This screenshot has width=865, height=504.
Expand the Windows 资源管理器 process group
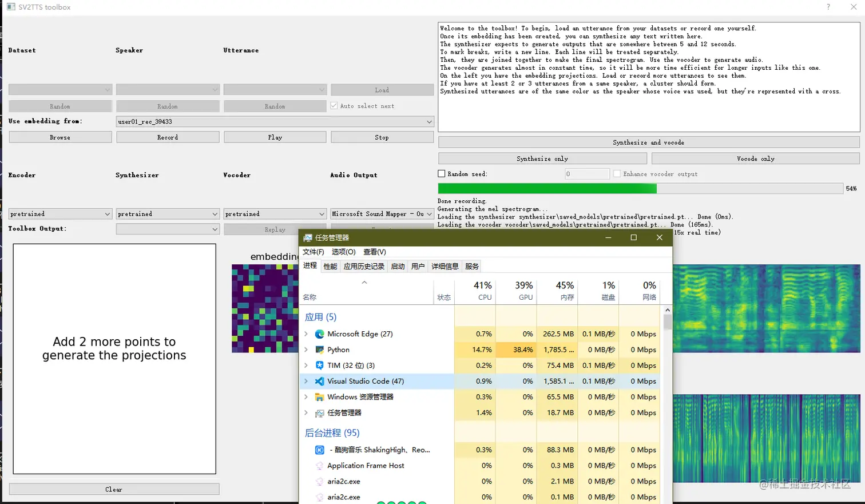tap(307, 397)
